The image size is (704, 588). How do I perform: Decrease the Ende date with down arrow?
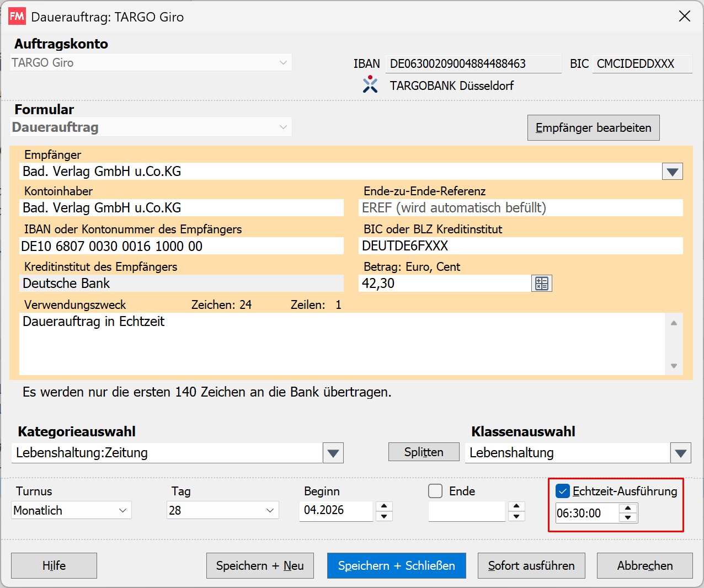(516, 516)
